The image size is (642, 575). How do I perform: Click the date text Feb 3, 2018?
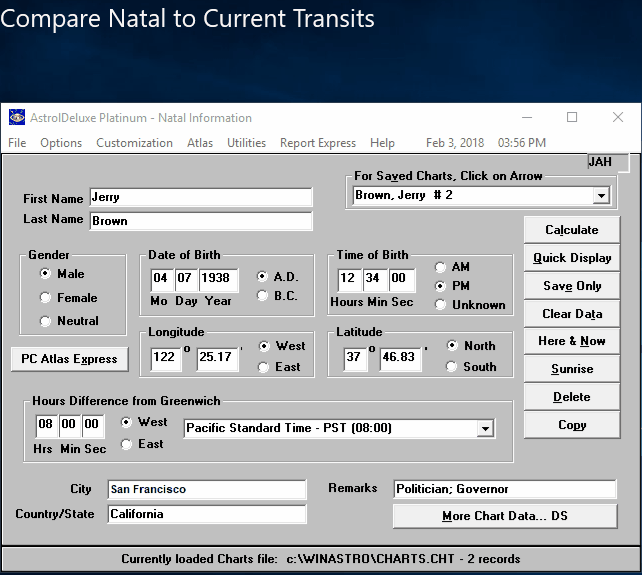tap(455, 143)
